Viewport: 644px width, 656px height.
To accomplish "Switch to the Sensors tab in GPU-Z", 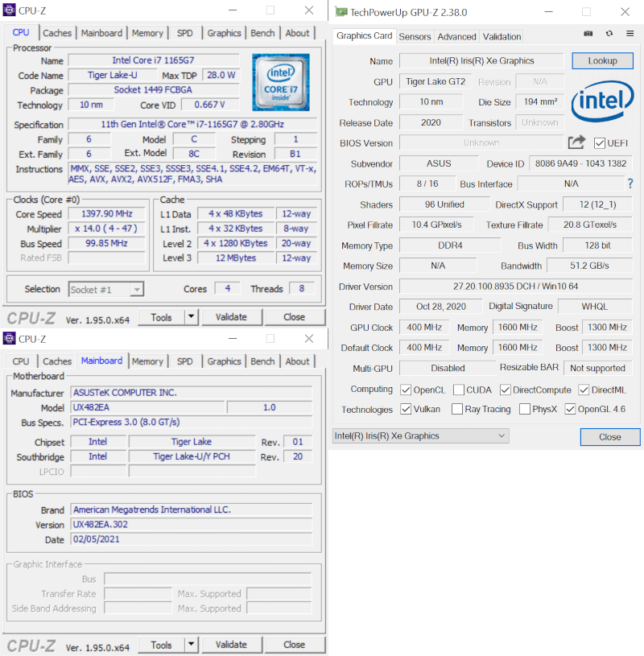I will (x=415, y=36).
